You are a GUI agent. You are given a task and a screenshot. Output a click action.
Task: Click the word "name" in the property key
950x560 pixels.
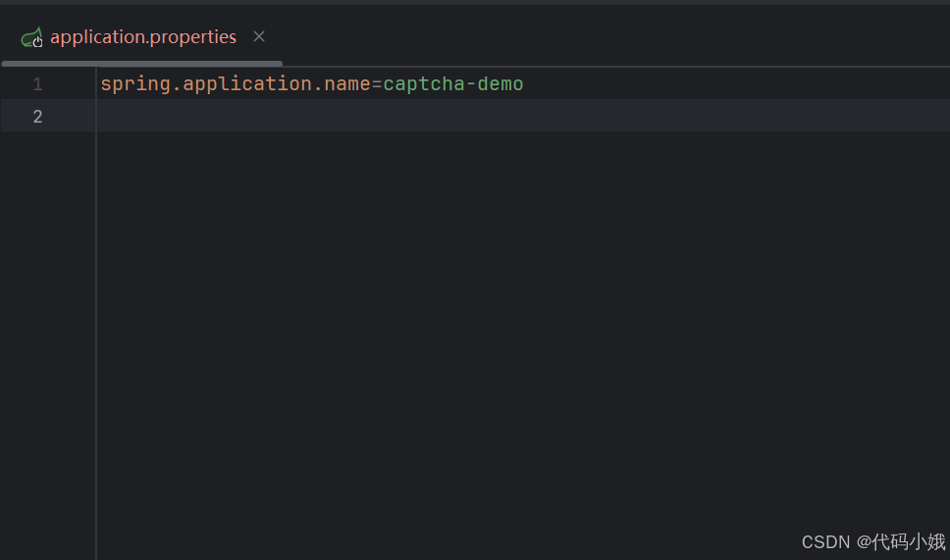point(347,83)
